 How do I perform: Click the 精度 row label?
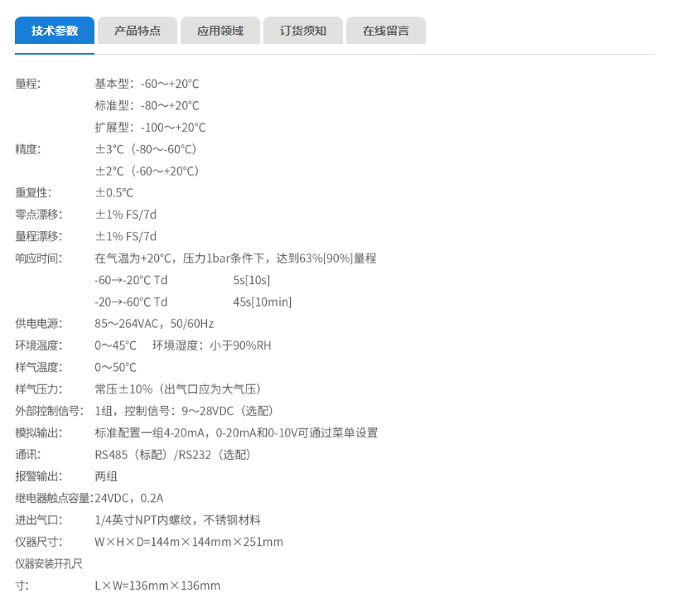click(25, 149)
